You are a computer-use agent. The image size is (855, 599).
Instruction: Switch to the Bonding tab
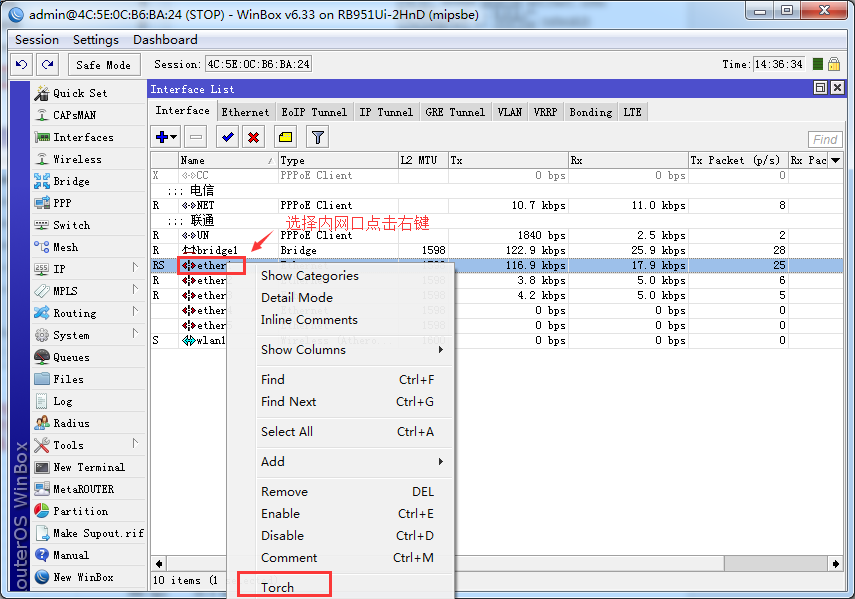591,112
